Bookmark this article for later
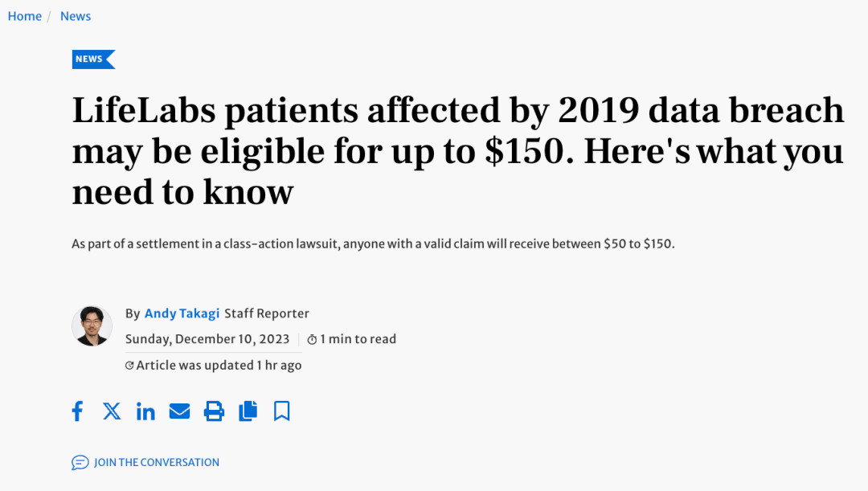The width and height of the screenshot is (868, 491). 281,411
